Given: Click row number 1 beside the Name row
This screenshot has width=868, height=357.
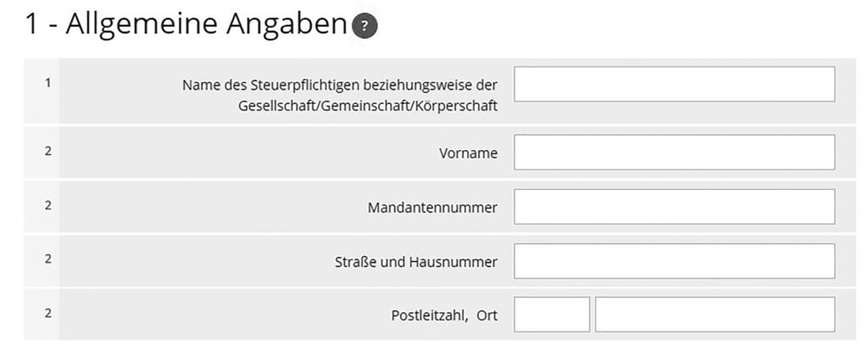Looking at the screenshot, I should (48, 83).
